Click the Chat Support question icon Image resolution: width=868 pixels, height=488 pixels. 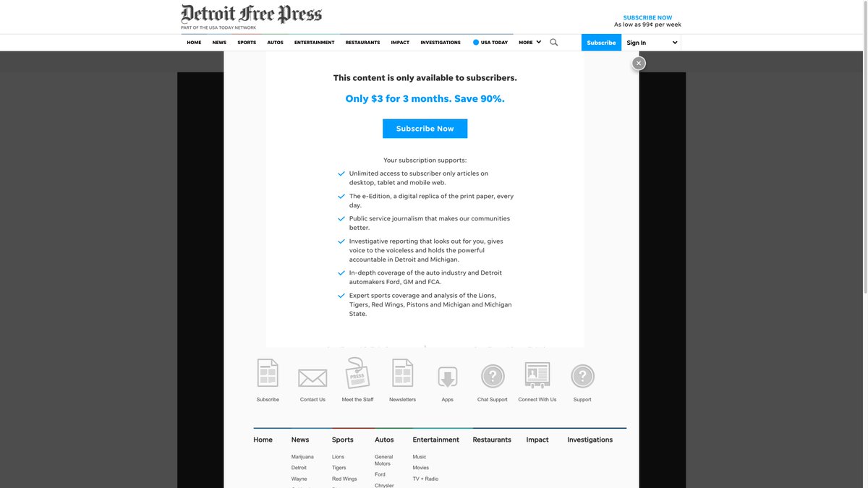(x=493, y=376)
